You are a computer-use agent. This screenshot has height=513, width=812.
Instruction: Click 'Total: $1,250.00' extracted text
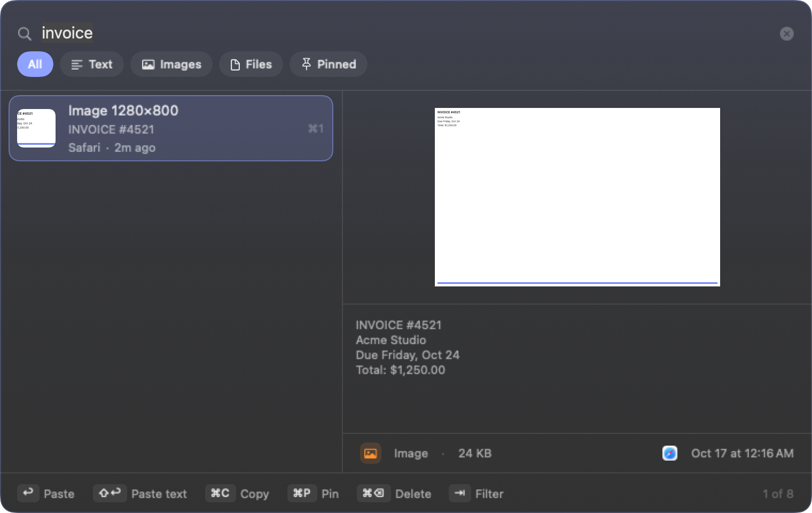pyautogui.click(x=400, y=370)
